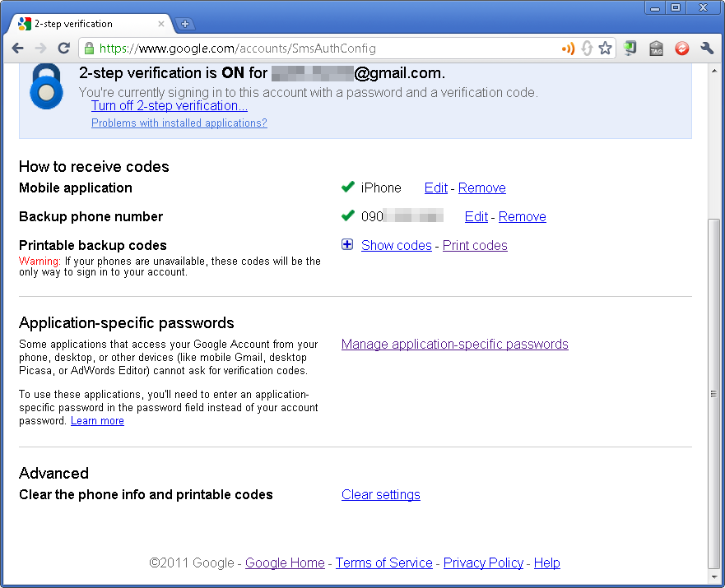Image resolution: width=725 pixels, height=588 pixels.
Task: Click the 'Printable backup codes' label
Action: point(92,245)
